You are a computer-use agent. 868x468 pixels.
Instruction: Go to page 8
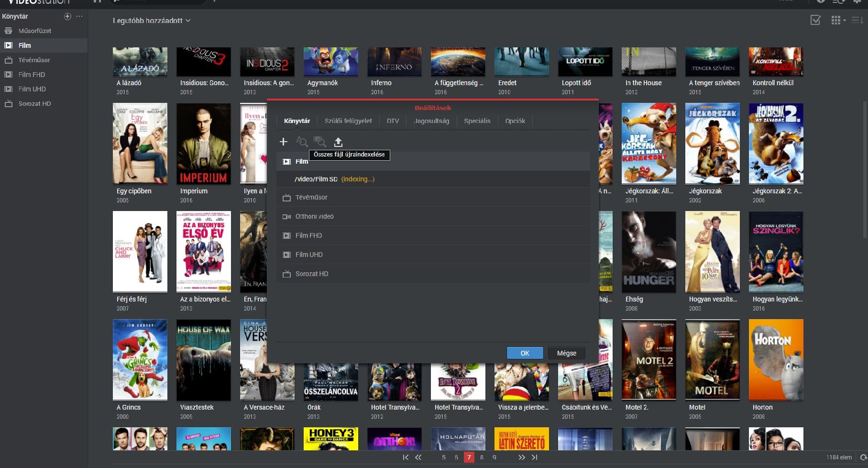pos(482,457)
